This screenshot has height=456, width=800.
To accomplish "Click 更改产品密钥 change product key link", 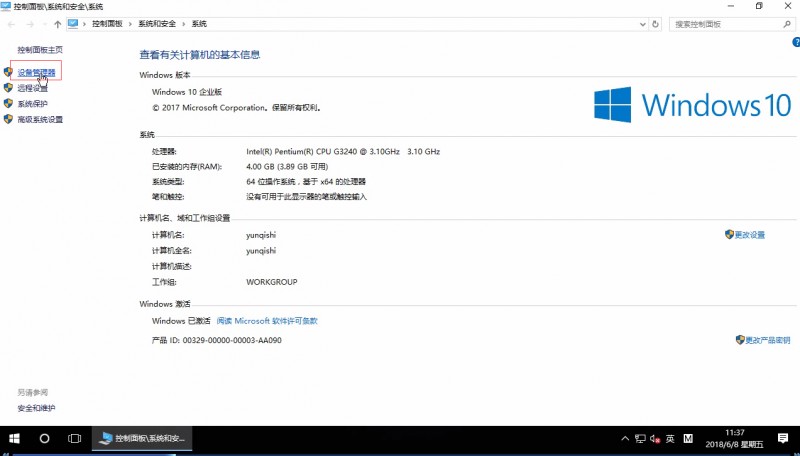I will point(767,340).
